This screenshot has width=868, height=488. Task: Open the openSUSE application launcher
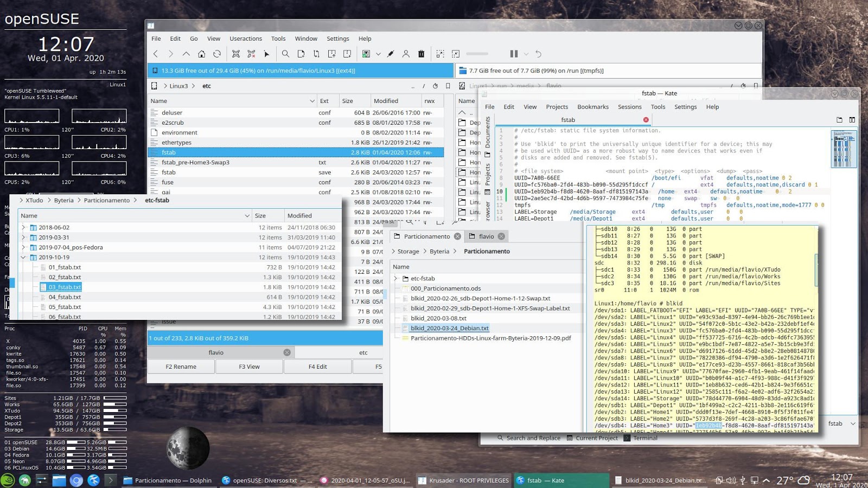tap(8, 480)
